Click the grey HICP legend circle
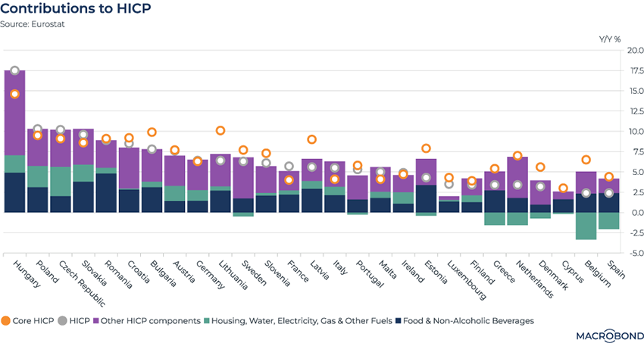644x343 pixels. pos(62,320)
